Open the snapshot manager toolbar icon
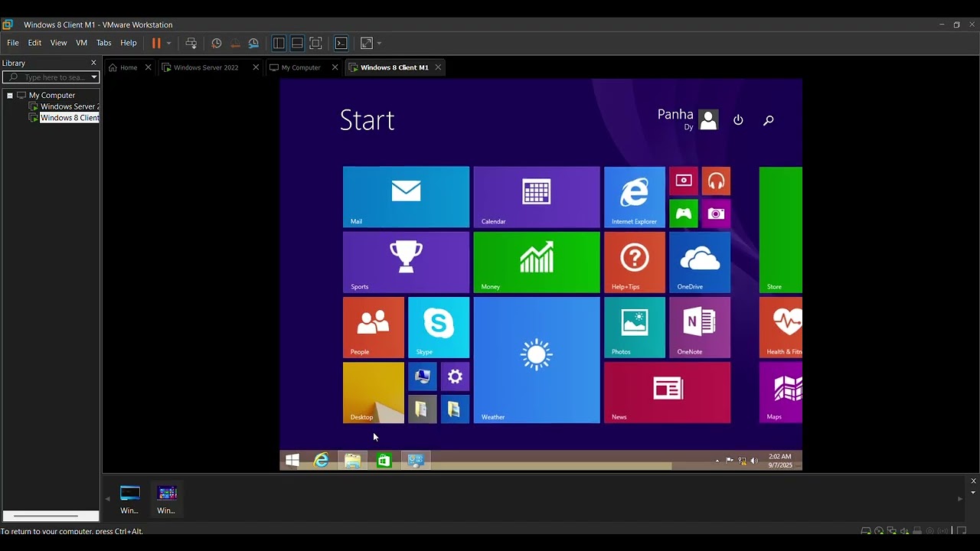This screenshot has height=551, width=980. tap(253, 43)
